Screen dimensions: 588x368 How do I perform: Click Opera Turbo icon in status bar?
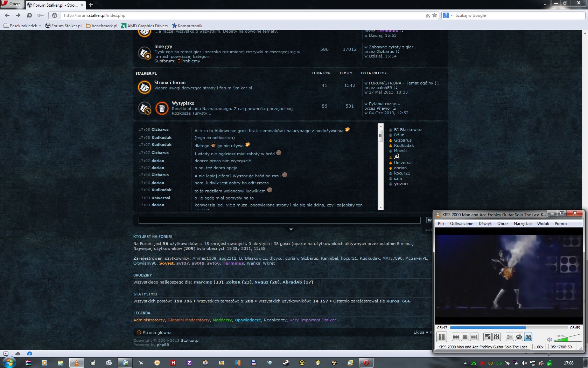(29, 354)
